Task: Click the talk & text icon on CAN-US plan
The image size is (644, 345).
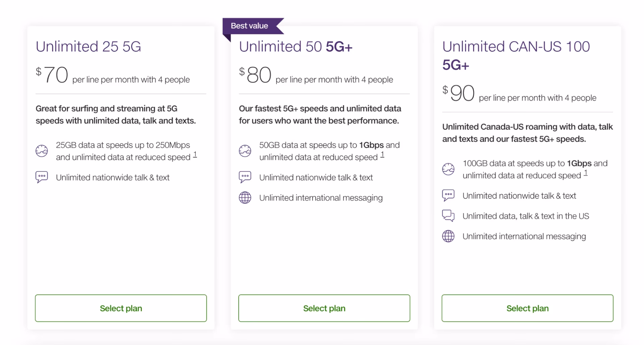Action: click(x=448, y=195)
